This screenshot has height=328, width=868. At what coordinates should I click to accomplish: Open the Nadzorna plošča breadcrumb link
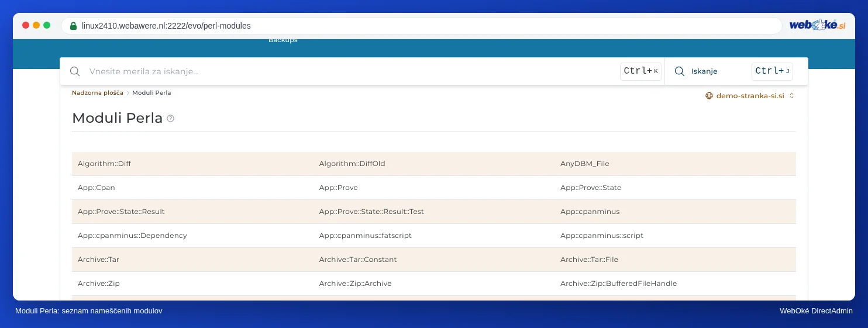coord(98,93)
